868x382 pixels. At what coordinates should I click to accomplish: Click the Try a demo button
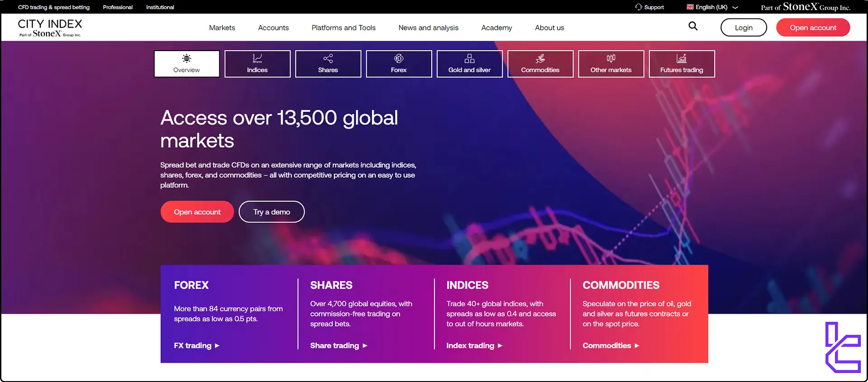(272, 212)
